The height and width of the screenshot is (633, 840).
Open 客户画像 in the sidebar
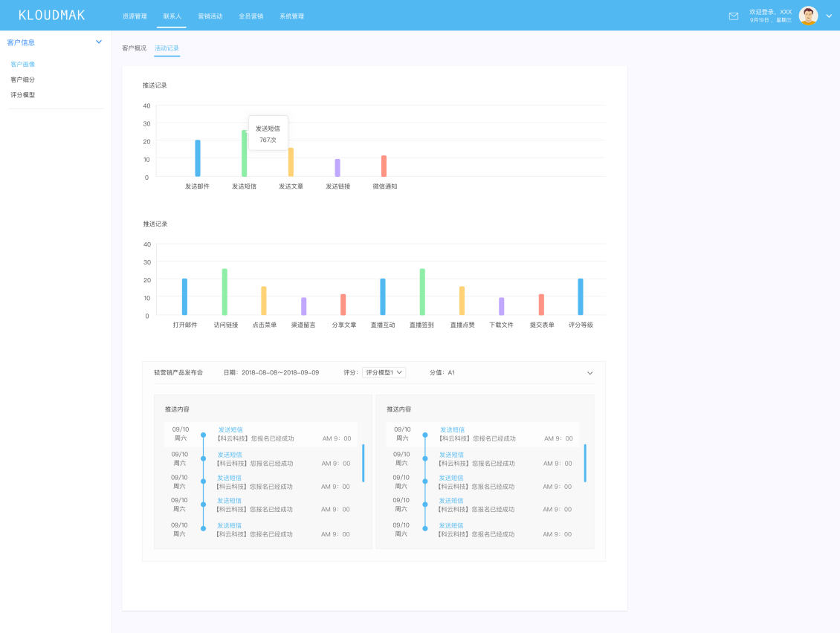(x=22, y=64)
